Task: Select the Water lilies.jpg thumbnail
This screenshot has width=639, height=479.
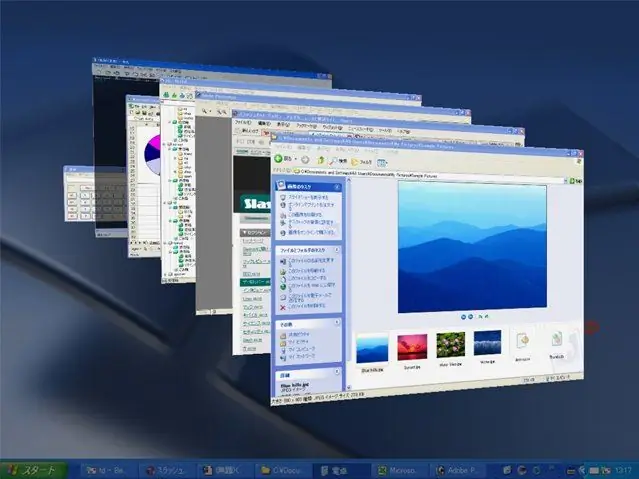Action: (x=450, y=345)
